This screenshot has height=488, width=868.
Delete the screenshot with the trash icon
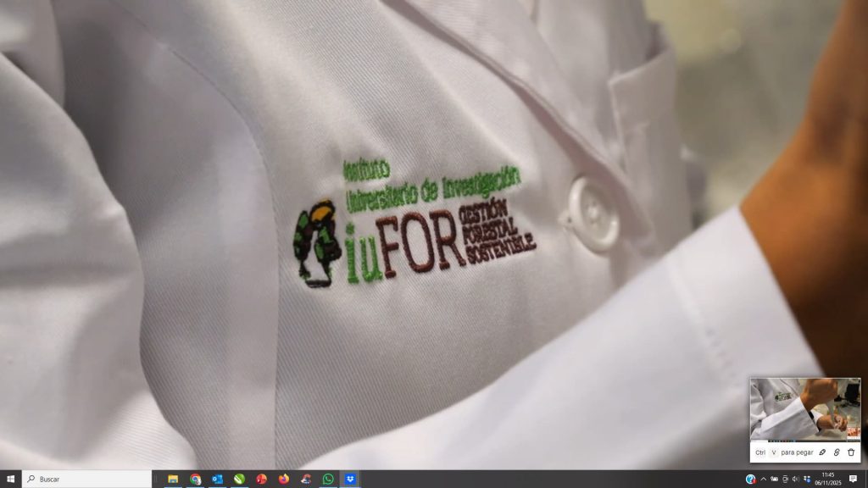851,452
